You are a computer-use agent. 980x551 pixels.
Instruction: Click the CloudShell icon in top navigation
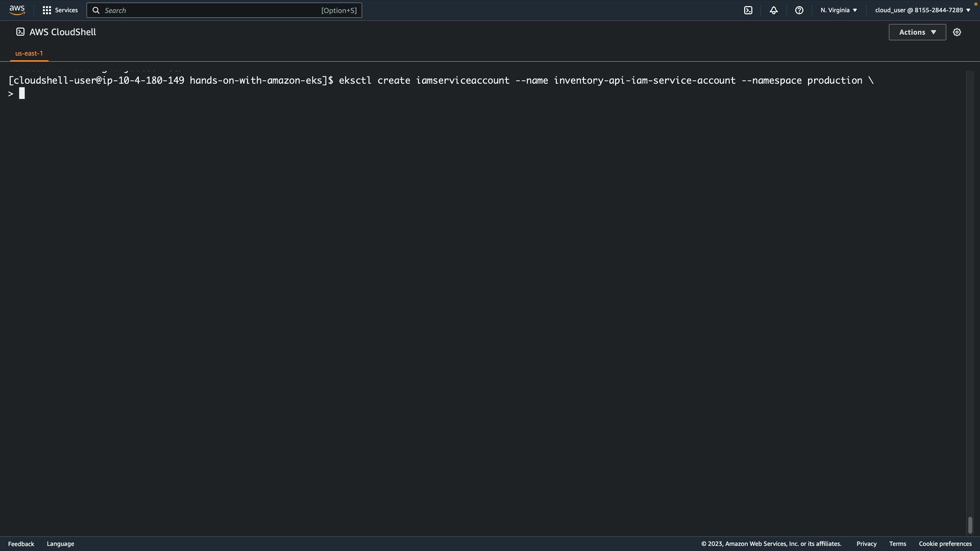tap(748, 10)
